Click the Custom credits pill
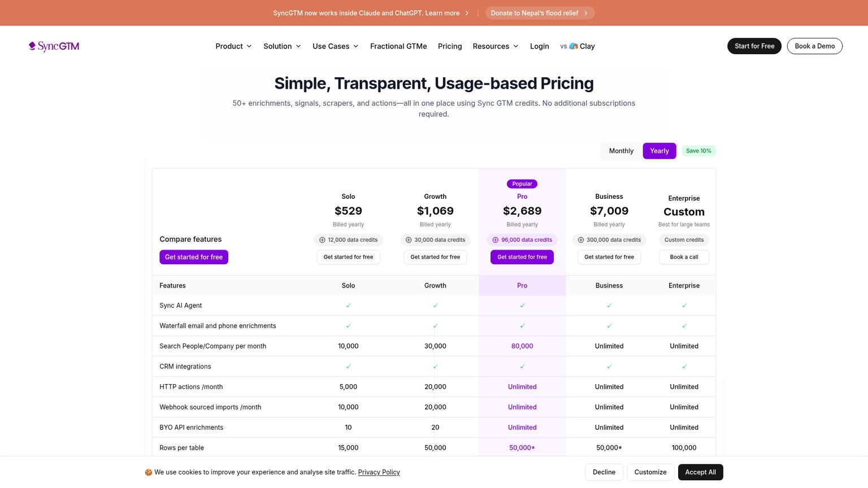 [684, 240]
